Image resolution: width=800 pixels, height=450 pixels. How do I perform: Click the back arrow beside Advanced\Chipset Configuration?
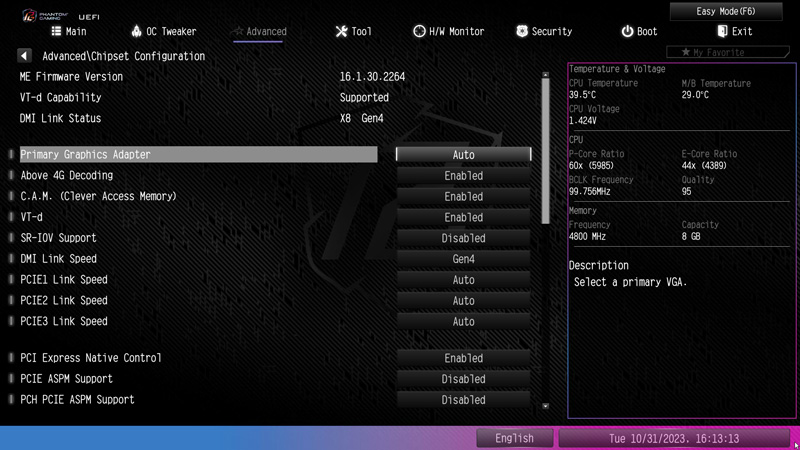[x=24, y=56]
